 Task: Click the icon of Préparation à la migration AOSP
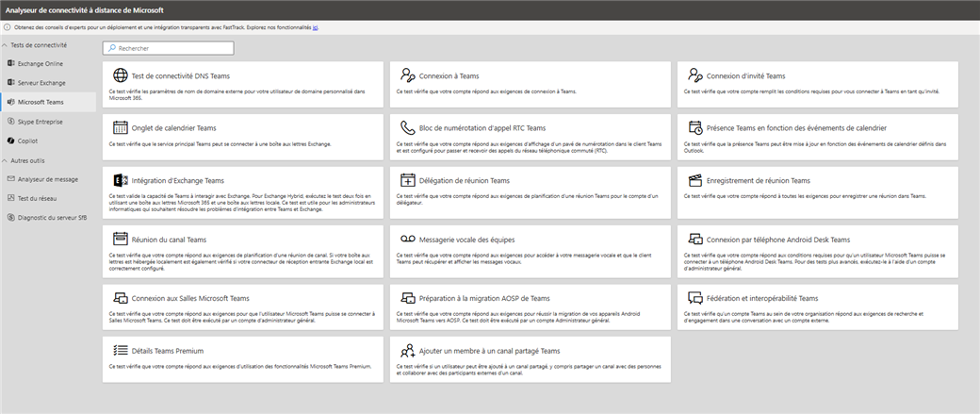[x=407, y=298]
